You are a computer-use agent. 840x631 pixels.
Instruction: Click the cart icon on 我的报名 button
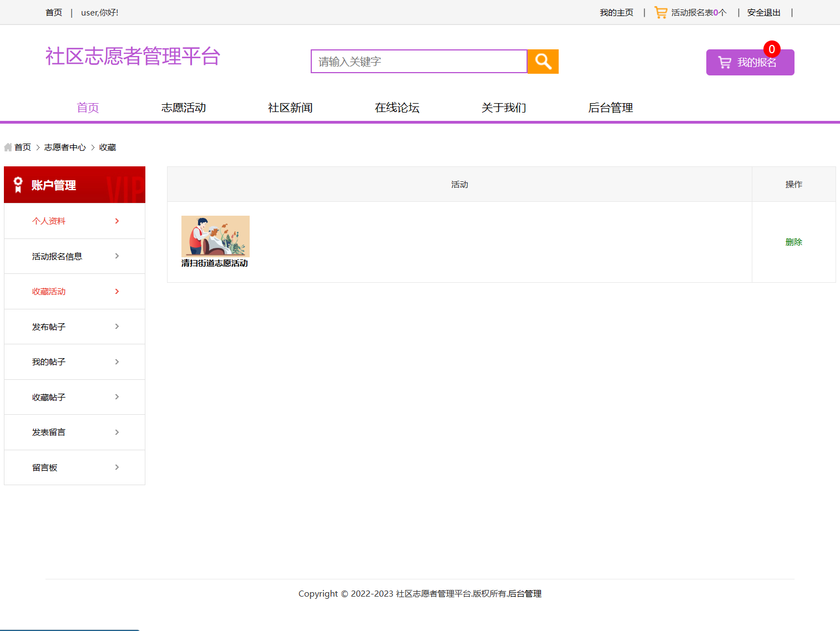(x=724, y=62)
